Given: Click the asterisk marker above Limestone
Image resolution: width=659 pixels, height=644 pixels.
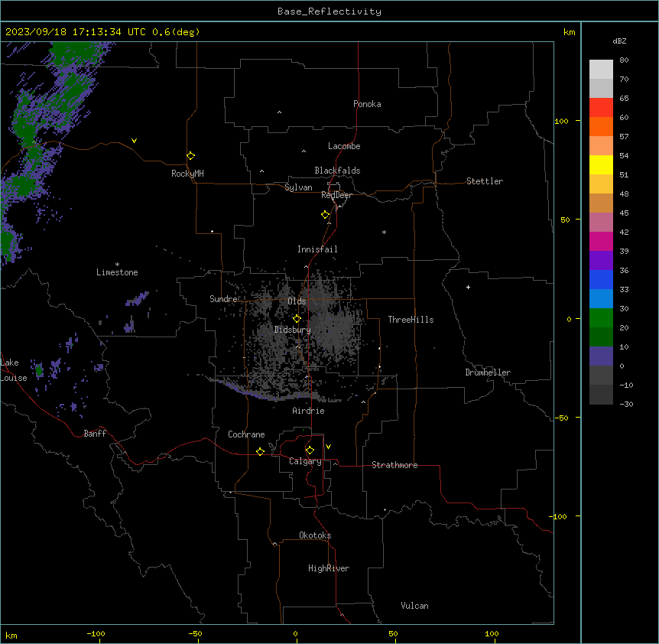Looking at the screenshot, I should coord(117,265).
